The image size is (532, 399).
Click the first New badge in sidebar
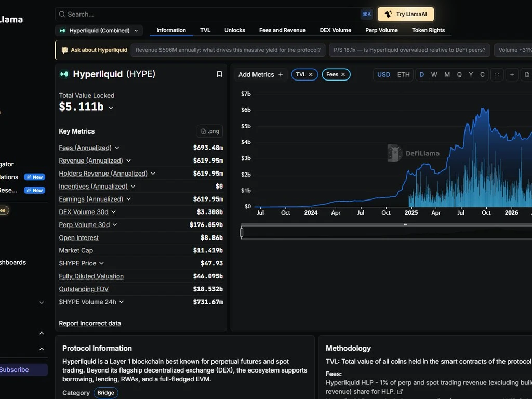click(x=35, y=177)
